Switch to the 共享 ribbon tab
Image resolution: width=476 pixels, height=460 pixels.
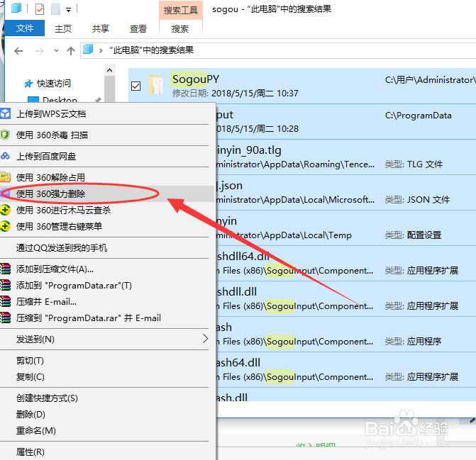pos(101,29)
